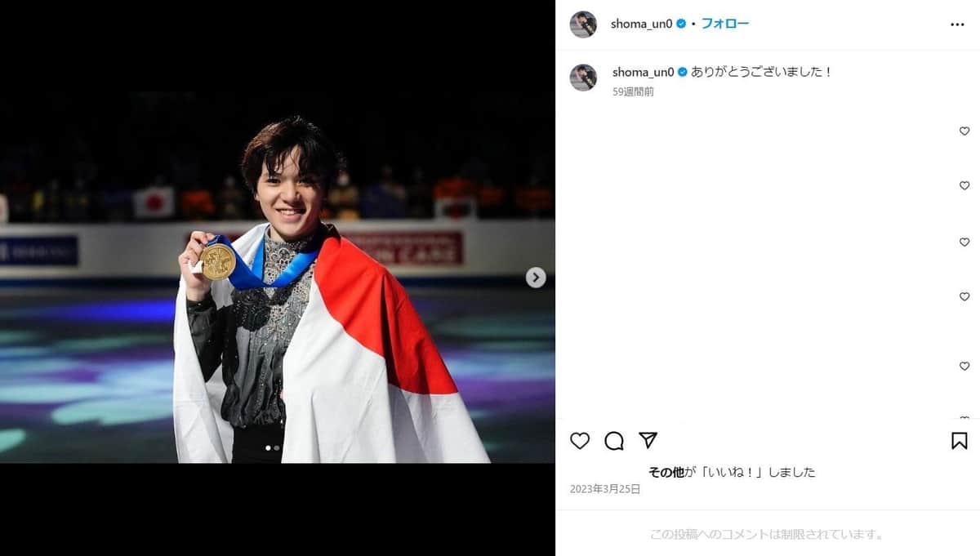Viewport: 980px width, 556px height.
Task: Open shoma_un0 username link in caption
Action: [x=644, y=72]
